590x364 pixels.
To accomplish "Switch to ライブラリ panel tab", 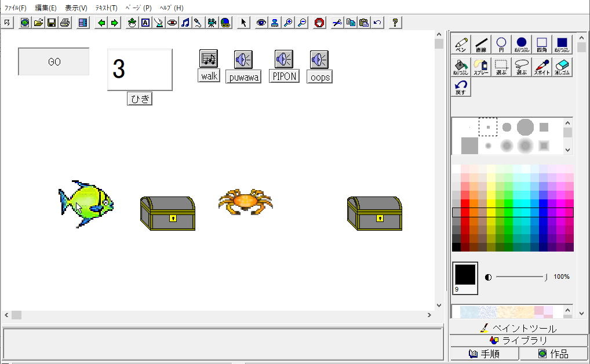I will pyautogui.click(x=519, y=341).
